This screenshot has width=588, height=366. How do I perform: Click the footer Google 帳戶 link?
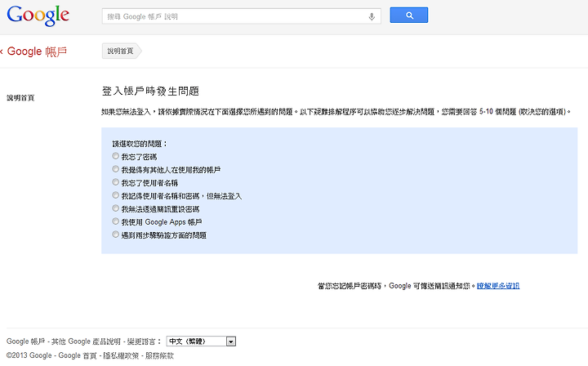click(x=25, y=341)
